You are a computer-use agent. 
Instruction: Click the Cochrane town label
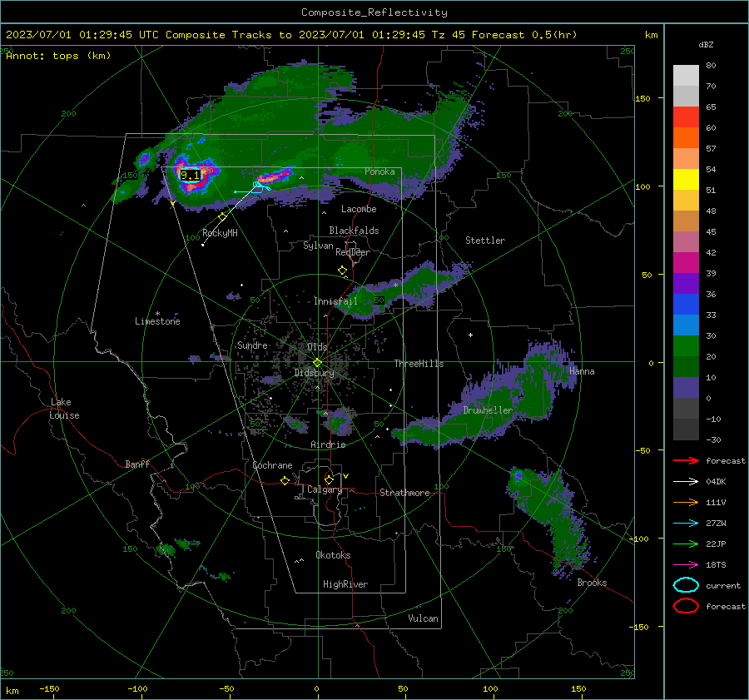272,465
